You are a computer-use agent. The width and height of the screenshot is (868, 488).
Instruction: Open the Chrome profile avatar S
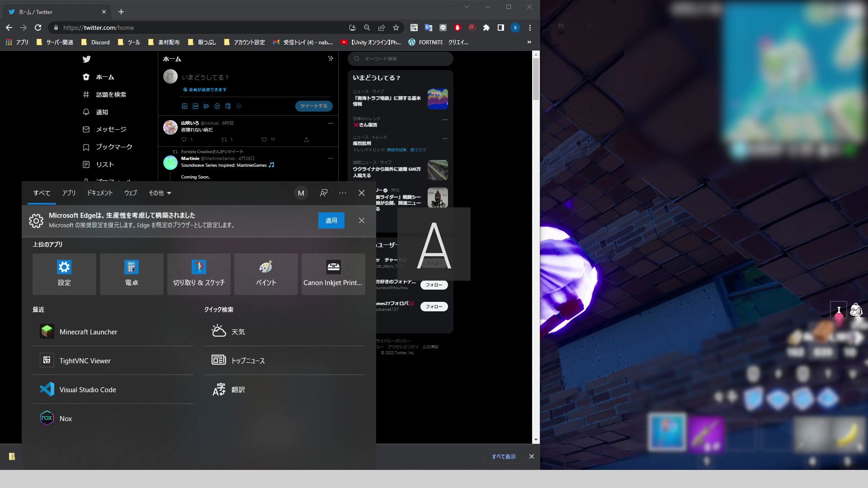515,28
